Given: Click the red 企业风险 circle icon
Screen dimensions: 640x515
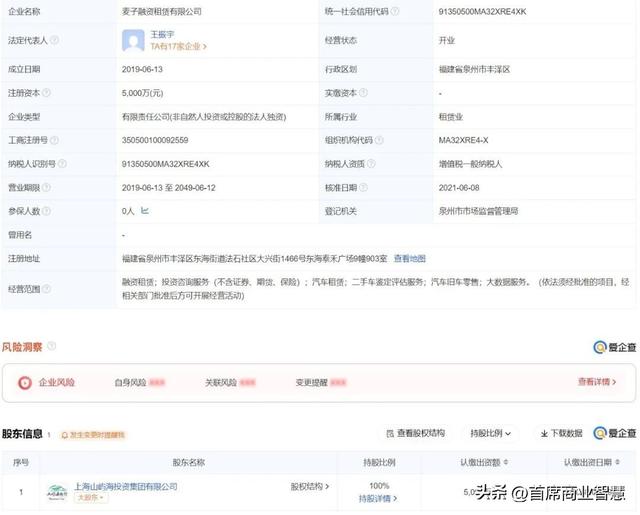Looking at the screenshot, I should 25,382.
